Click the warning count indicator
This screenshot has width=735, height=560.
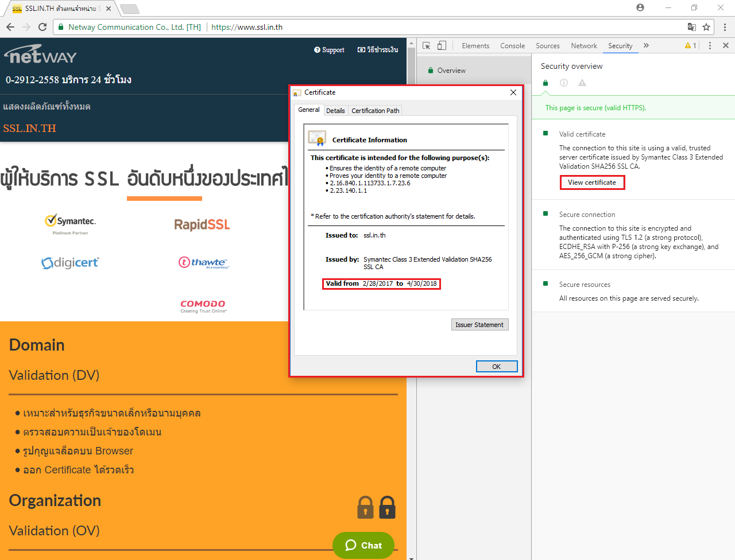pos(690,46)
